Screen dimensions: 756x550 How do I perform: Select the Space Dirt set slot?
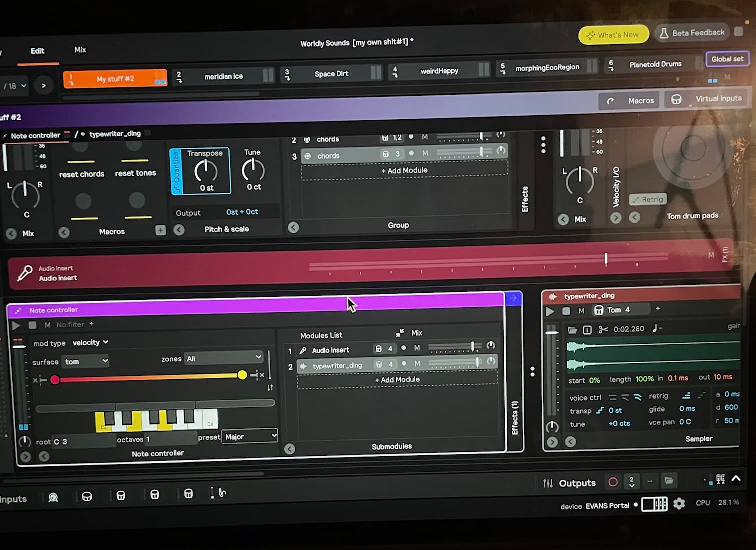coord(331,74)
